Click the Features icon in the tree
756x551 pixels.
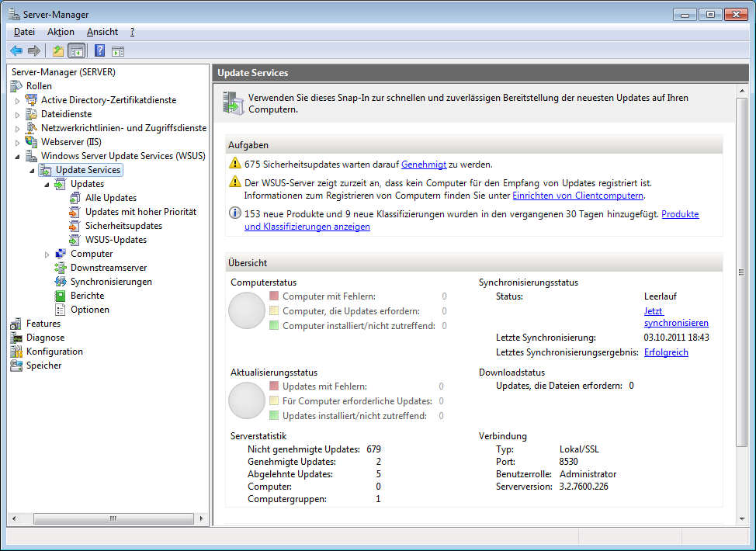[x=16, y=324]
